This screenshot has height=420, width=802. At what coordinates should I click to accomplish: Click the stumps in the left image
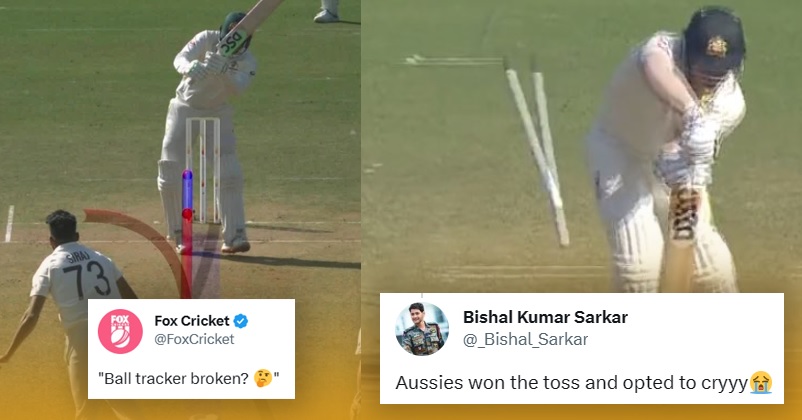click(x=203, y=170)
